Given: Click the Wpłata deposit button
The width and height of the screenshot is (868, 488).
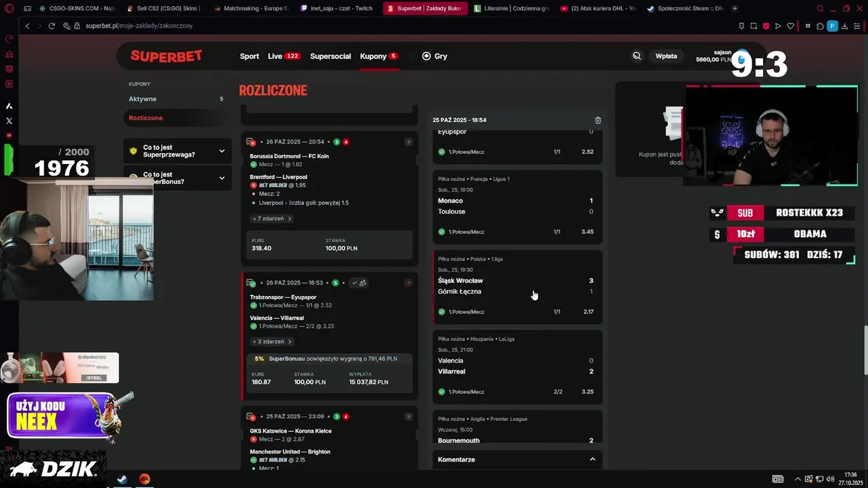Looking at the screenshot, I should [666, 56].
